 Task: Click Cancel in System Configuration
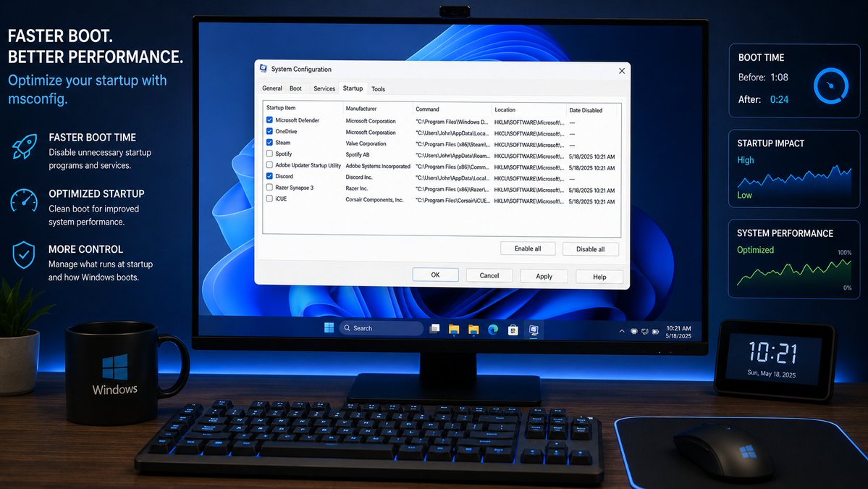coord(489,275)
